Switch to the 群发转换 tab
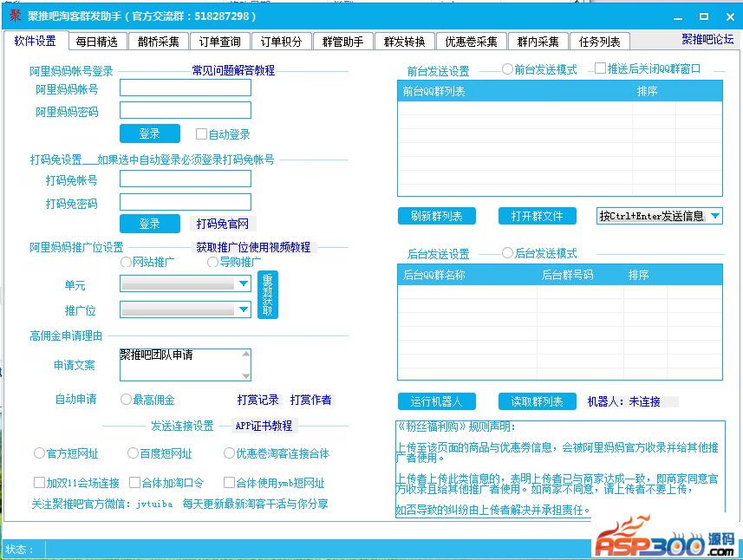This screenshot has height=560, width=743. tap(404, 42)
